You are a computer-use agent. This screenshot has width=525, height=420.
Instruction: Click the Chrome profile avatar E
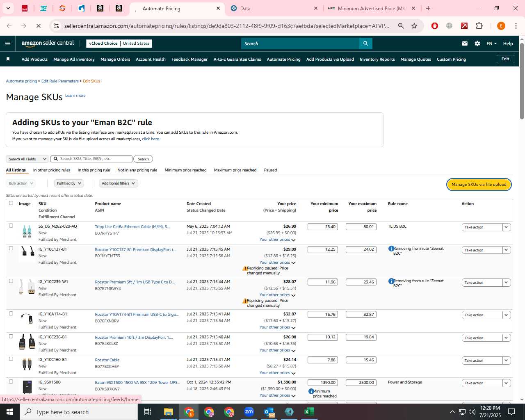[x=501, y=26]
